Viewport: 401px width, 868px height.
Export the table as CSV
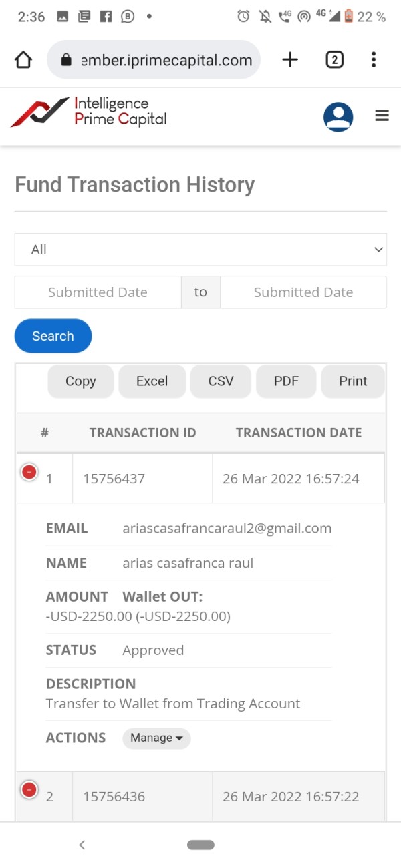[221, 381]
